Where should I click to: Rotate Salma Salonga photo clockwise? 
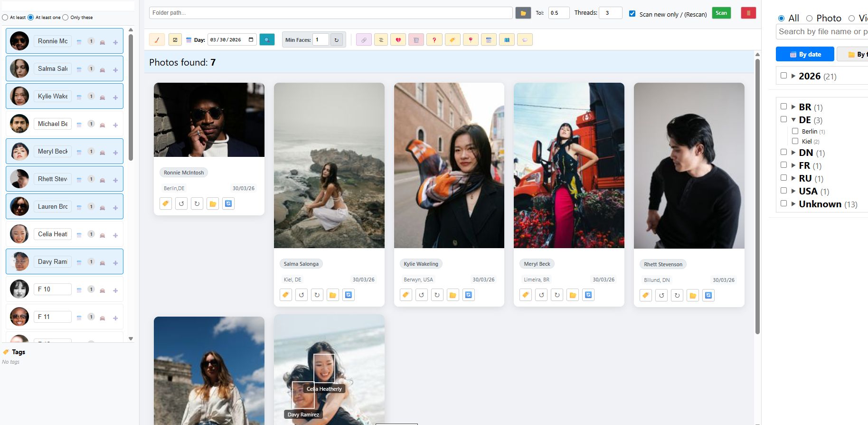click(x=317, y=295)
